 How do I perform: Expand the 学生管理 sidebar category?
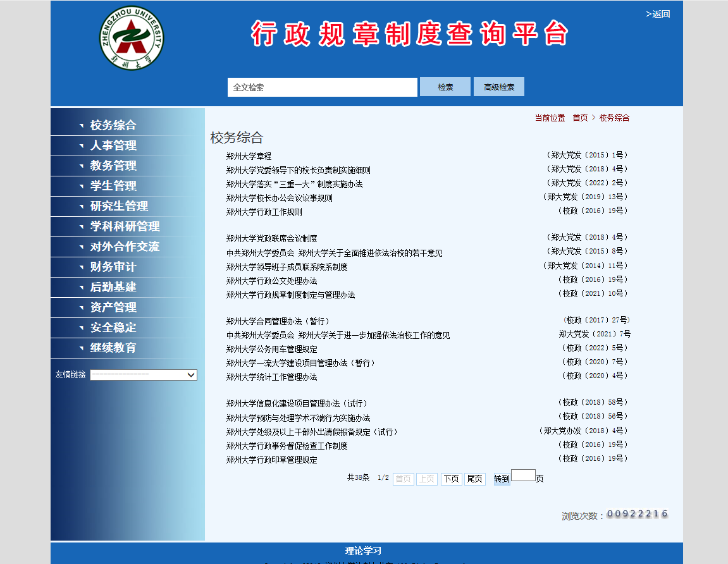click(x=113, y=186)
